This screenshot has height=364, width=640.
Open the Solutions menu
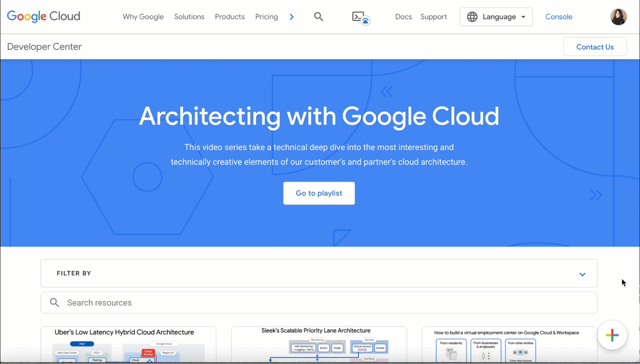(189, 17)
